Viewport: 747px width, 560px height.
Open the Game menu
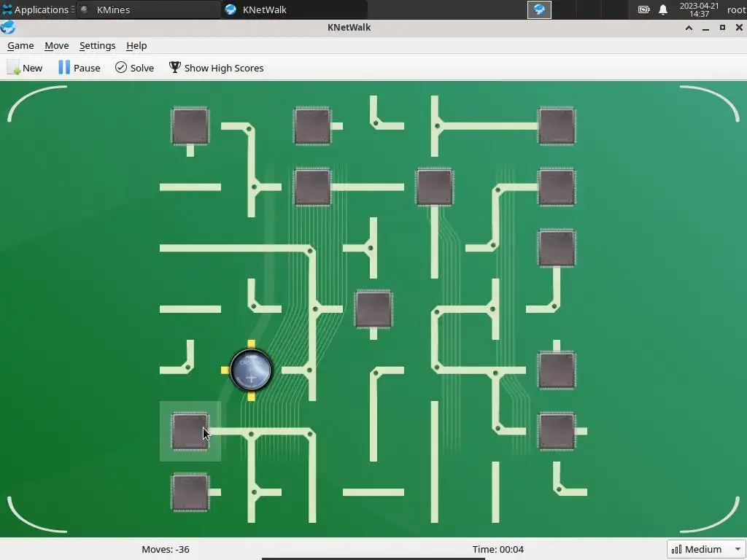coord(20,46)
